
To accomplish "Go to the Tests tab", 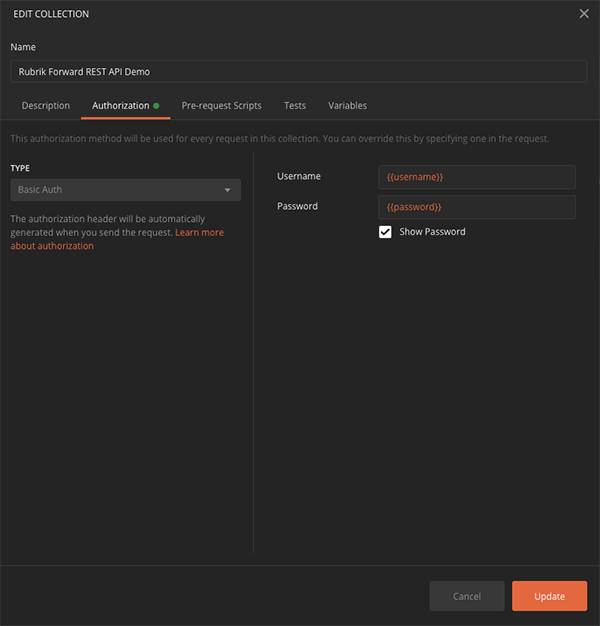I will (295, 105).
